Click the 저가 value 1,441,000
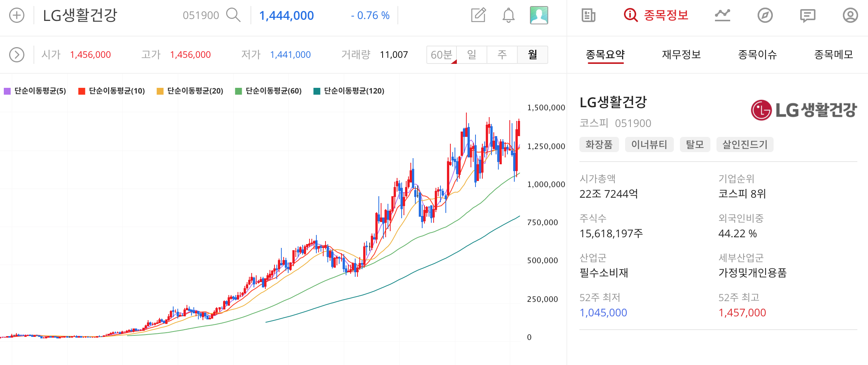 coord(290,55)
